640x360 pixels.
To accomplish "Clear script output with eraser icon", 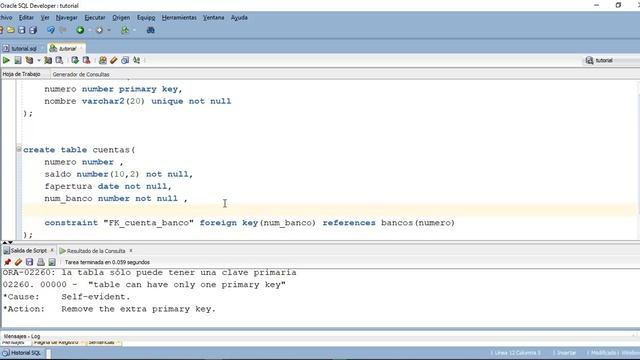I will coord(18,262).
